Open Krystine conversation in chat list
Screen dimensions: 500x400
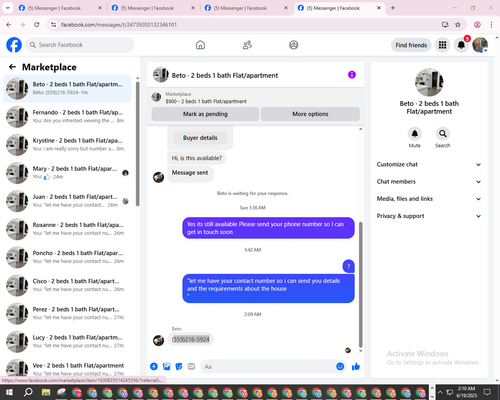(x=67, y=145)
